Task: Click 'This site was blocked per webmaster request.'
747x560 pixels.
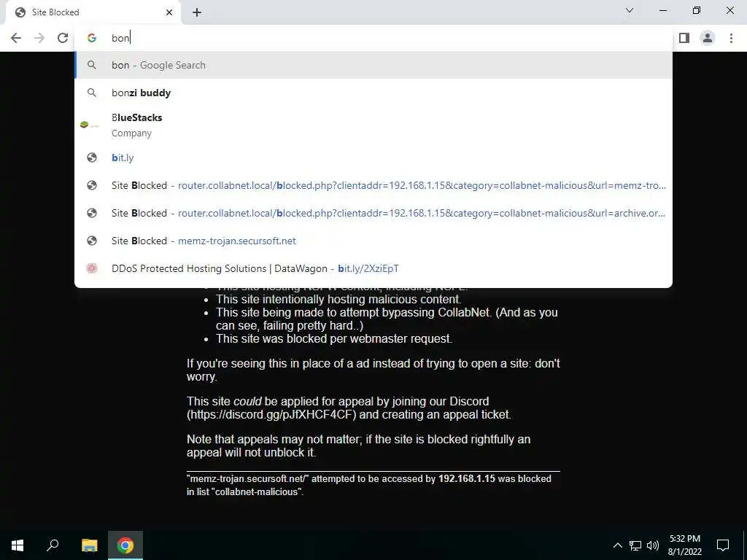Action: pos(334,338)
